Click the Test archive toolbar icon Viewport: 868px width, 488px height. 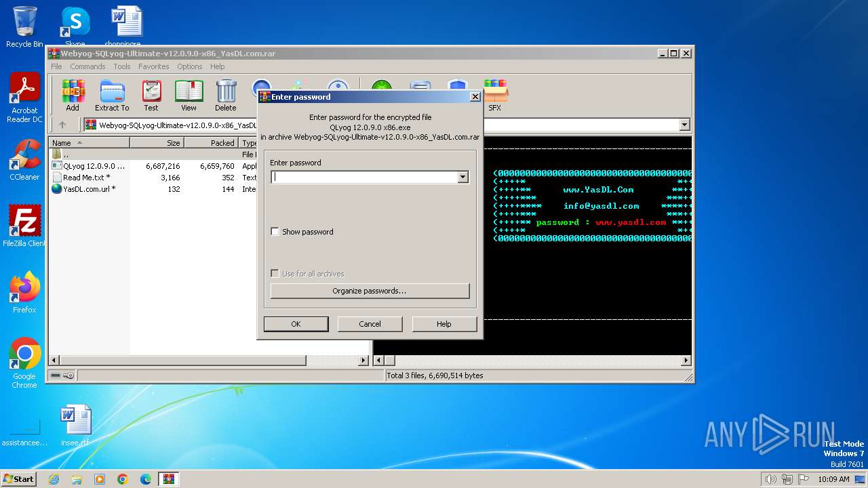pyautogui.click(x=151, y=95)
